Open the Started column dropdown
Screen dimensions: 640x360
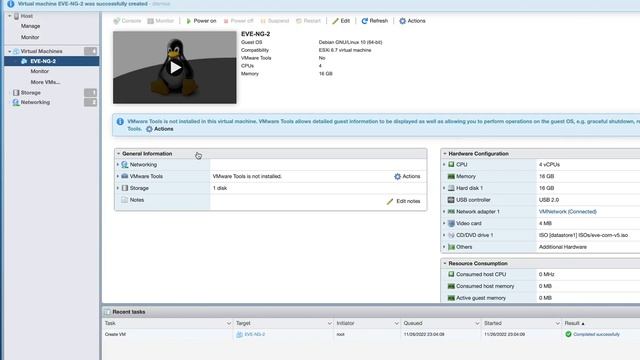(x=557, y=323)
